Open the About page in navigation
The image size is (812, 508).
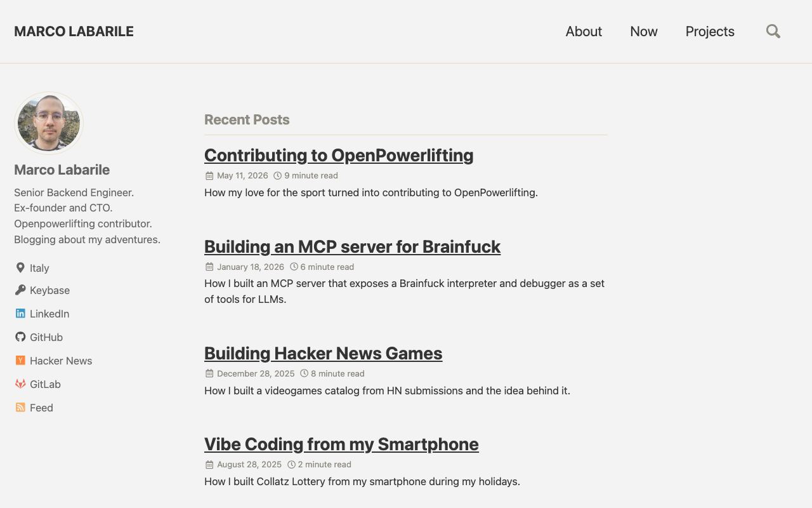point(584,31)
